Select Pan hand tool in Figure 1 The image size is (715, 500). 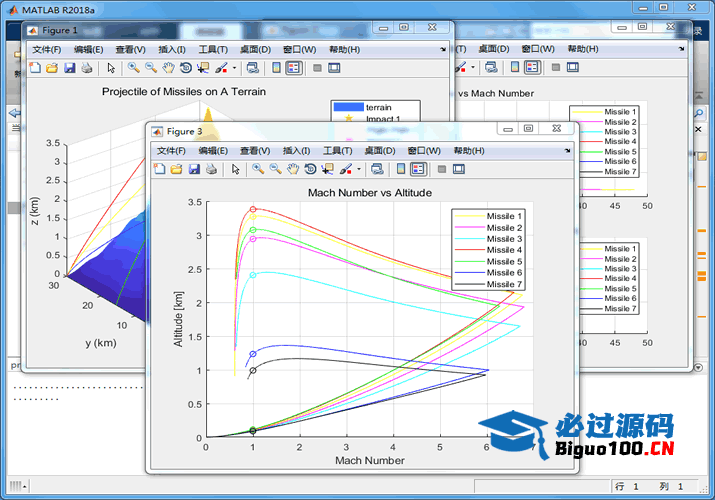point(168,68)
